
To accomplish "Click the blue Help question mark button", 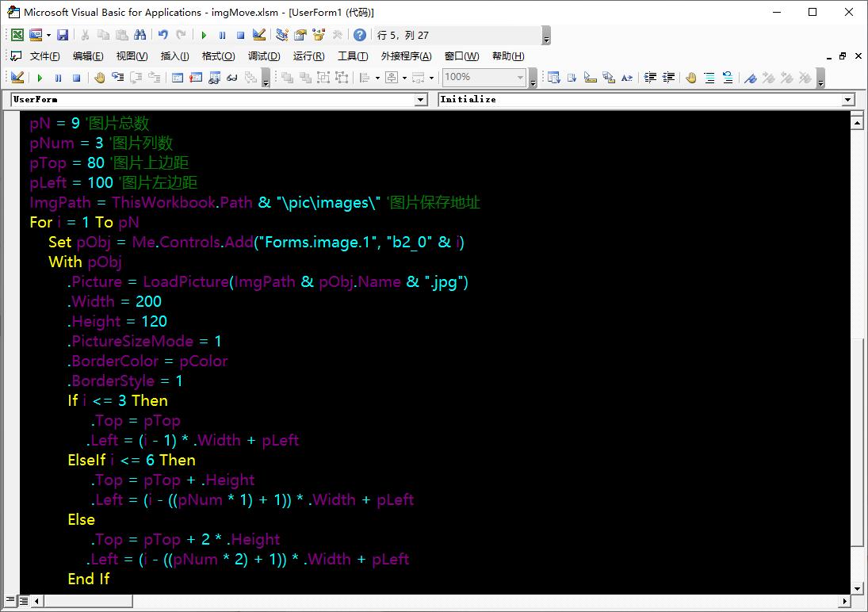I will pyautogui.click(x=360, y=35).
